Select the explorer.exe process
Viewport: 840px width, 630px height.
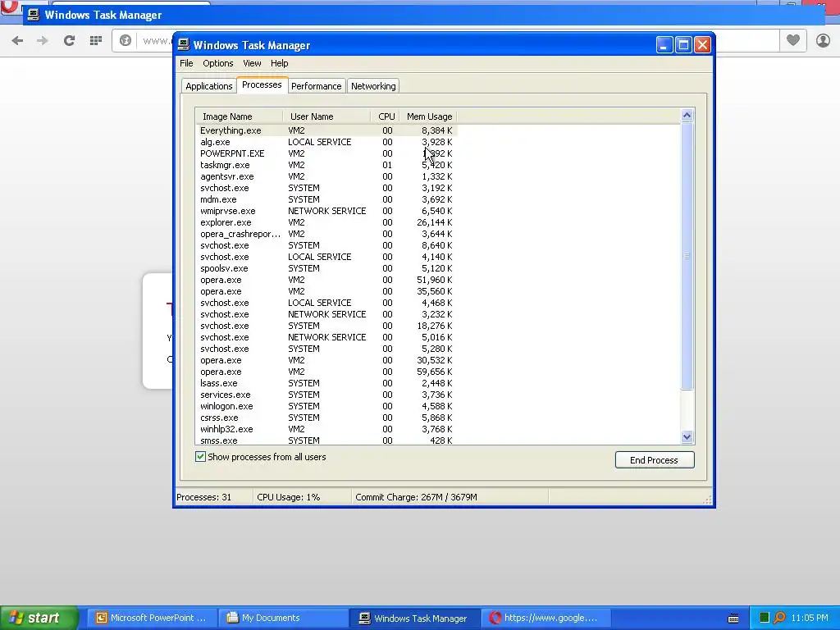click(x=326, y=222)
